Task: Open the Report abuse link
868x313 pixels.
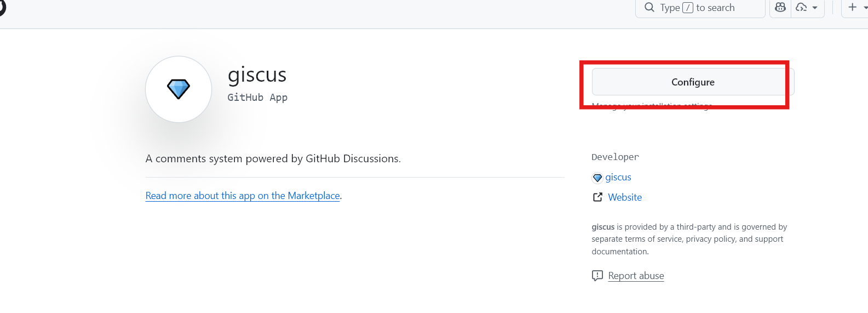Action: (x=636, y=276)
